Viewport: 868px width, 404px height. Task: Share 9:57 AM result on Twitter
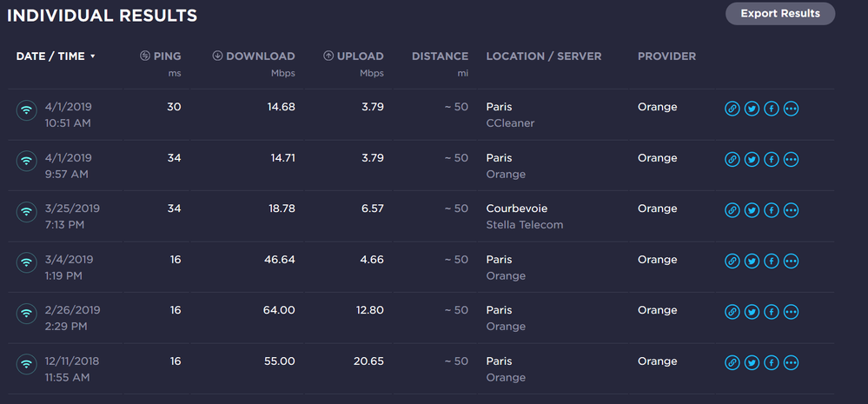tap(752, 160)
